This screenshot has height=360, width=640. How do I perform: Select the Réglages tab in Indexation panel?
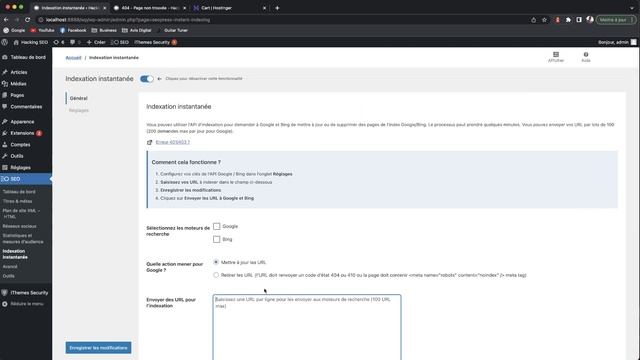79,110
